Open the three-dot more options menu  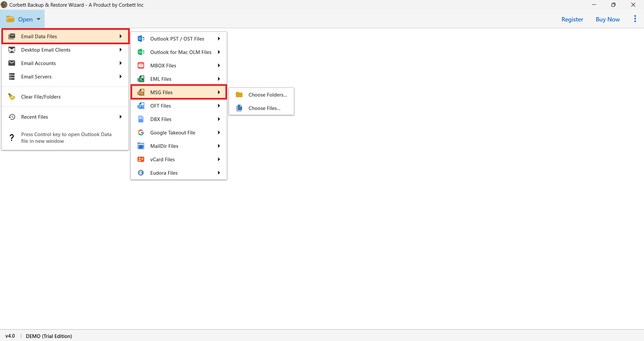(635, 19)
